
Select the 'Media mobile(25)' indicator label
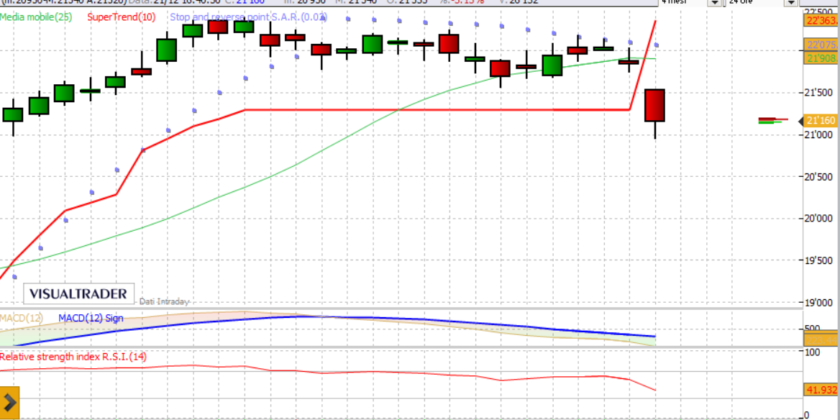(36, 17)
